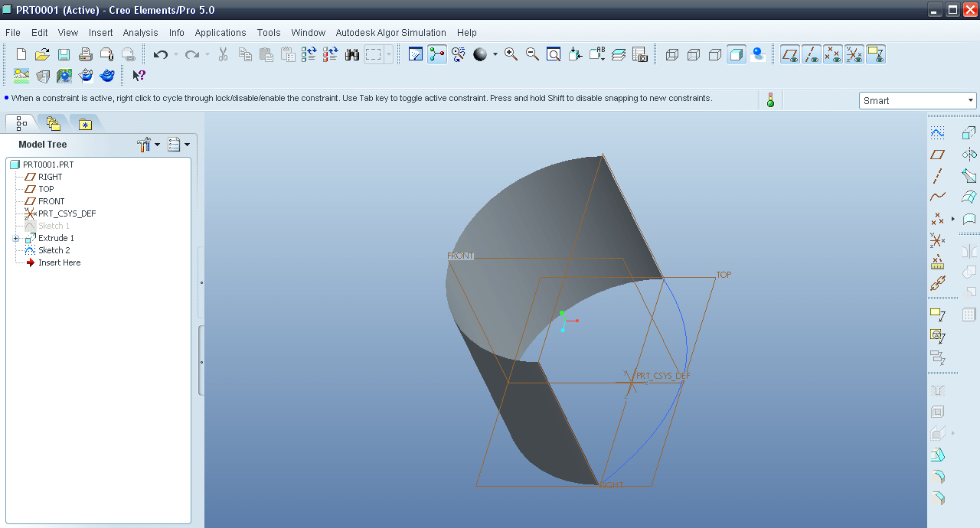Click the Zoom Out magnifier
This screenshot has height=528, width=980.
pos(532,54)
